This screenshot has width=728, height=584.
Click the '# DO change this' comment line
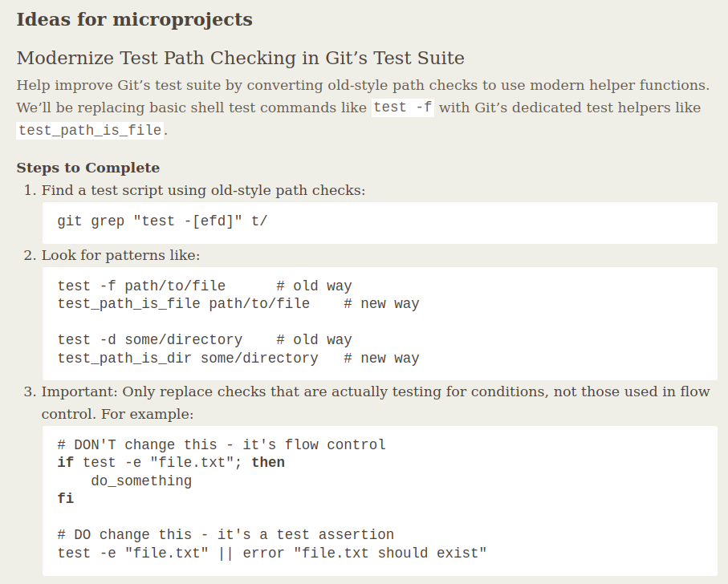pos(226,534)
